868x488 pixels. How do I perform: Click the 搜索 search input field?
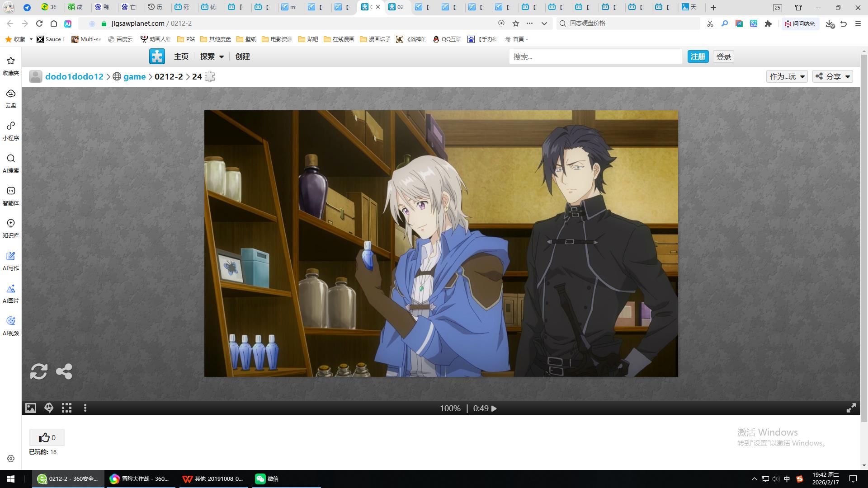[595, 56]
